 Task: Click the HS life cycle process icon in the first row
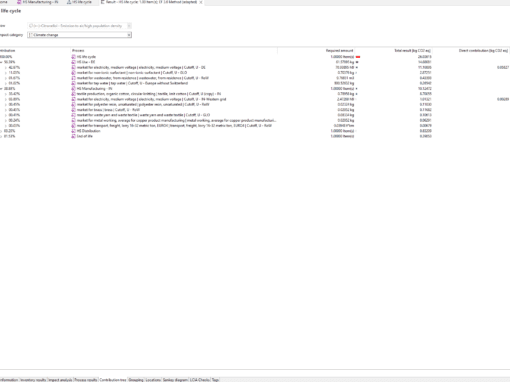pos(73,57)
